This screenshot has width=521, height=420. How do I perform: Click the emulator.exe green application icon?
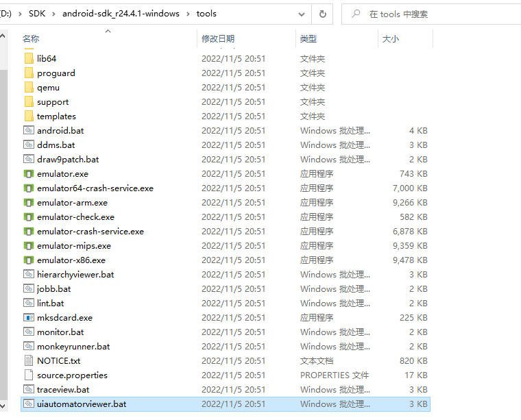(x=29, y=173)
